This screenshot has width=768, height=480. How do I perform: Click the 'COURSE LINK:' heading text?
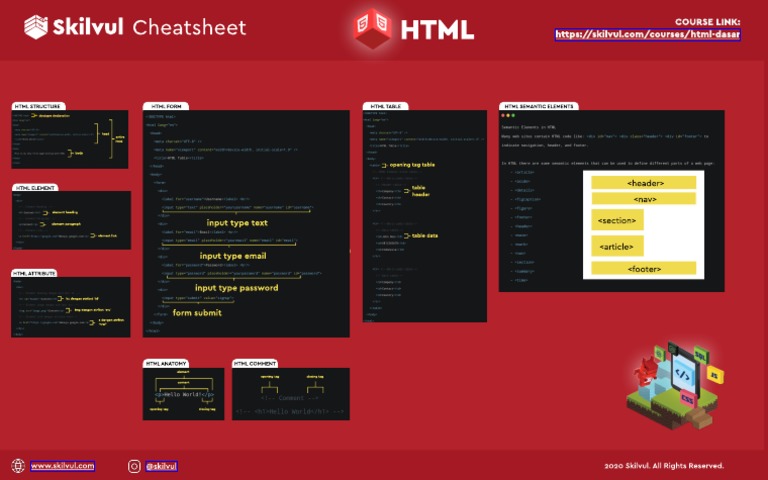pyautogui.click(x=707, y=22)
